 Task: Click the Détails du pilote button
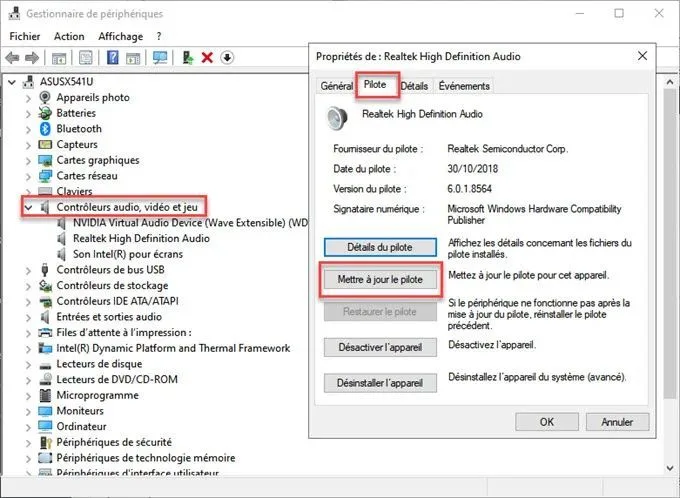[x=380, y=247]
